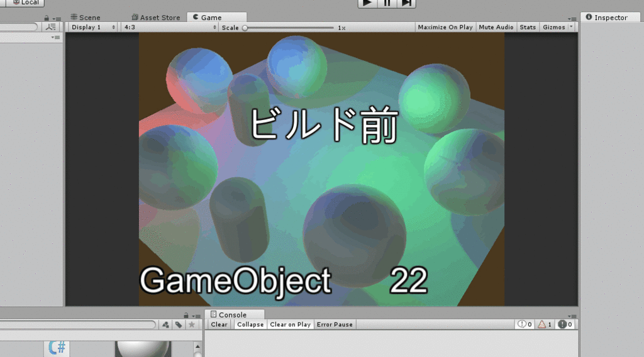This screenshot has width=644, height=357.
Task: Pause the game with the Pause button
Action: 387,3
